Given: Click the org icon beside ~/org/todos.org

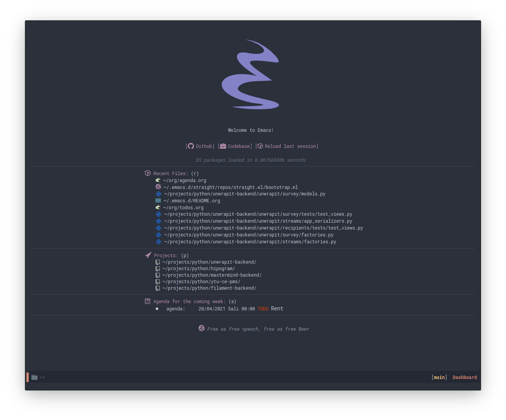Looking at the screenshot, I should 158,207.
